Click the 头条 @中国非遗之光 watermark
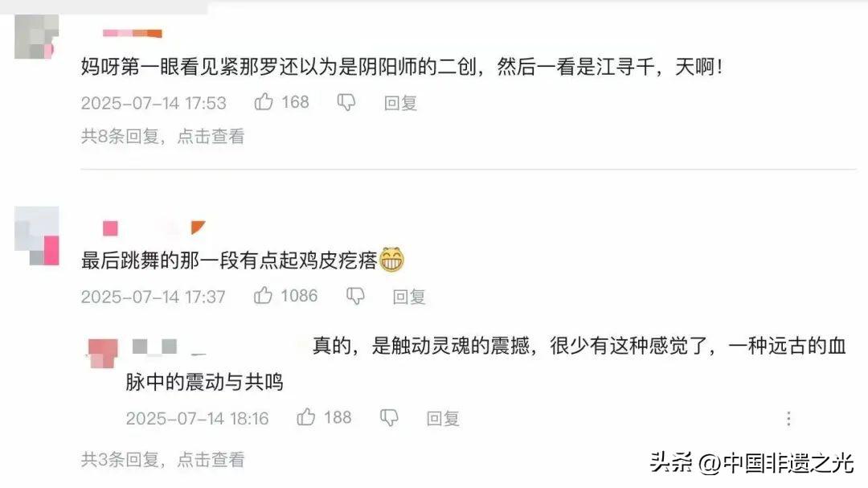 [751, 462]
